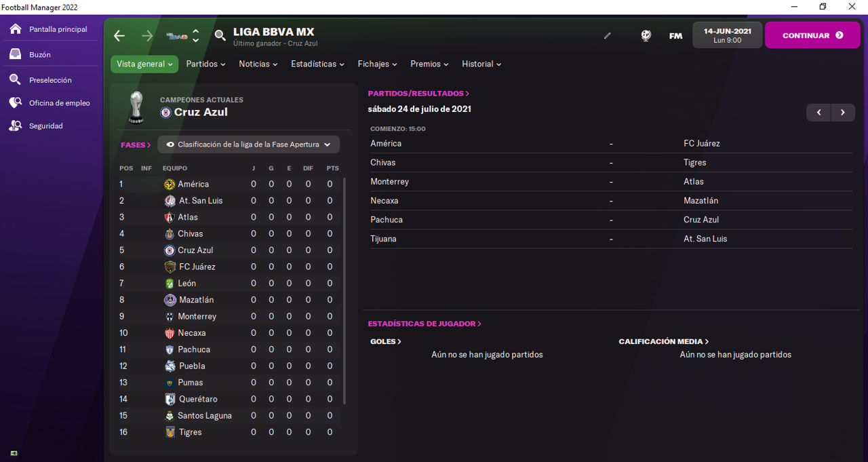Open the FM menu logo
This screenshot has height=462, width=868.
click(x=675, y=36)
